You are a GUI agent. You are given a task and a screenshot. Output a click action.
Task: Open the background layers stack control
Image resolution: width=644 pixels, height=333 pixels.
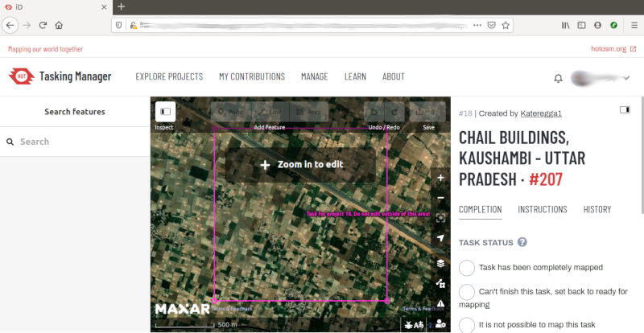click(x=440, y=263)
